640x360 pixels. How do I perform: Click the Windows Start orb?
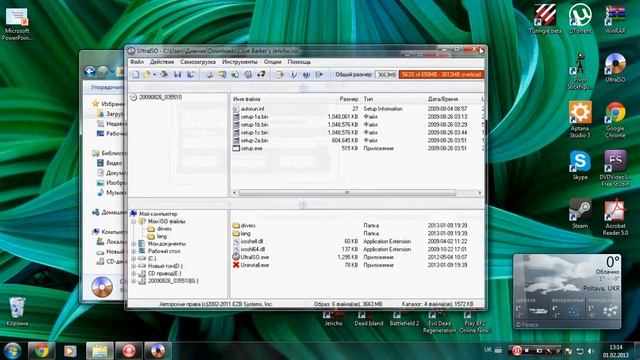click(x=12, y=351)
